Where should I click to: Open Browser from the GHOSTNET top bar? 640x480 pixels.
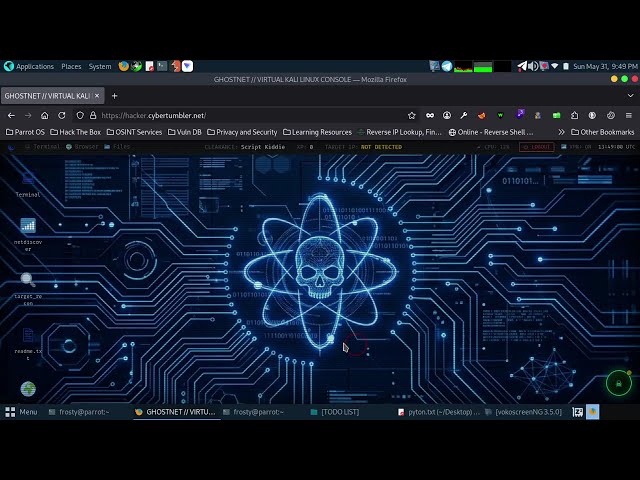pyautogui.click(x=82, y=147)
